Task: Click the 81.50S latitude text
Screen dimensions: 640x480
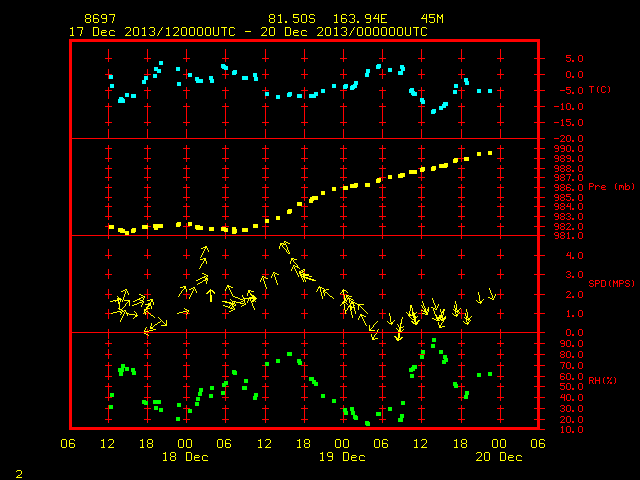Action: pyautogui.click(x=292, y=19)
